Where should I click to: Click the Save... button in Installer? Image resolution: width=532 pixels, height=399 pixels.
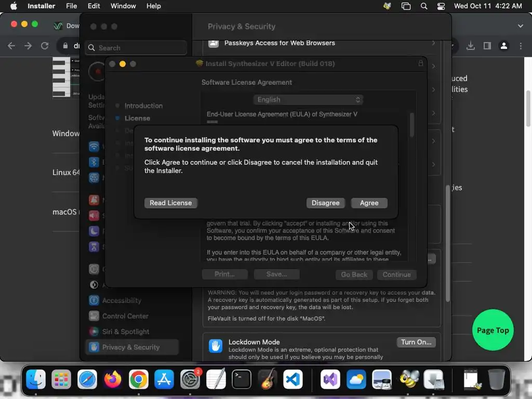point(276,274)
